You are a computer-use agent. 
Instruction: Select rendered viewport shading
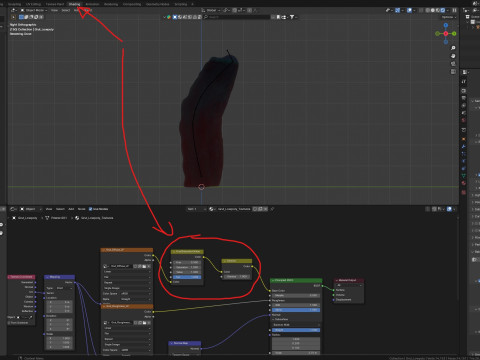click(x=443, y=10)
